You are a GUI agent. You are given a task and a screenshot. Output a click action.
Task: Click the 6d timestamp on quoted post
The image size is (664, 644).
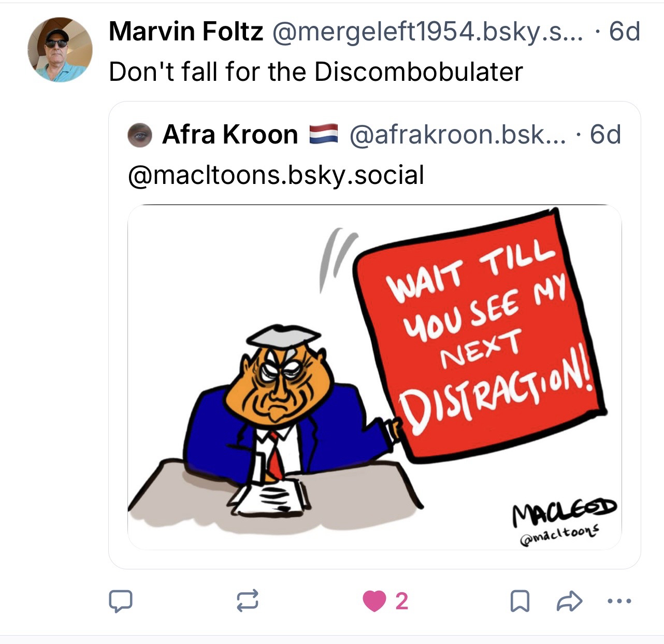pyautogui.click(x=605, y=135)
